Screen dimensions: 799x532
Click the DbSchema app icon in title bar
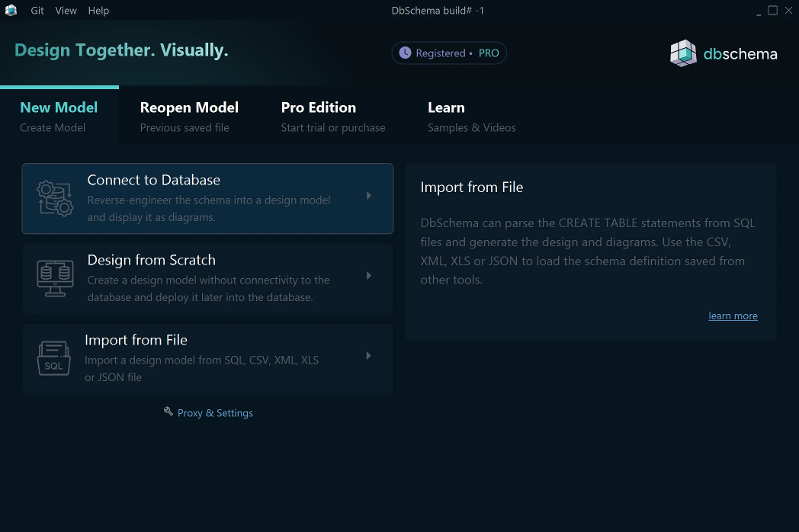pyautogui.click(x=11, y=11)
